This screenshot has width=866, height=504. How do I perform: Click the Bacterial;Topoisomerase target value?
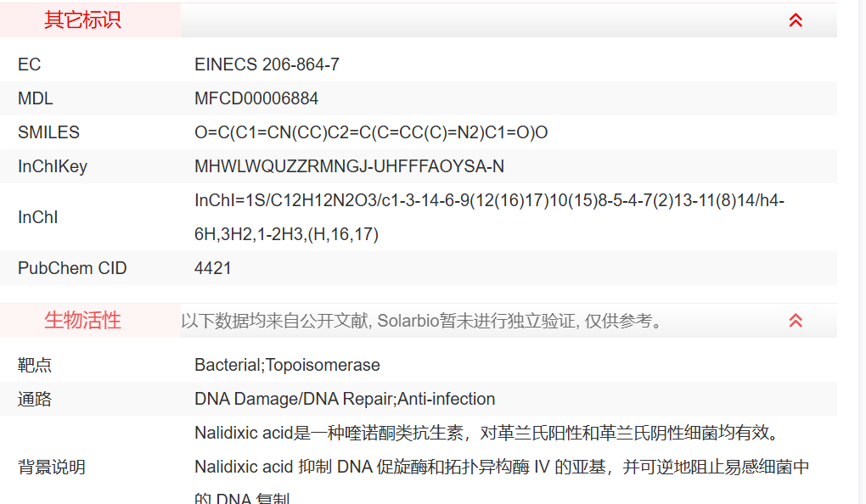(x=287, y=365)
